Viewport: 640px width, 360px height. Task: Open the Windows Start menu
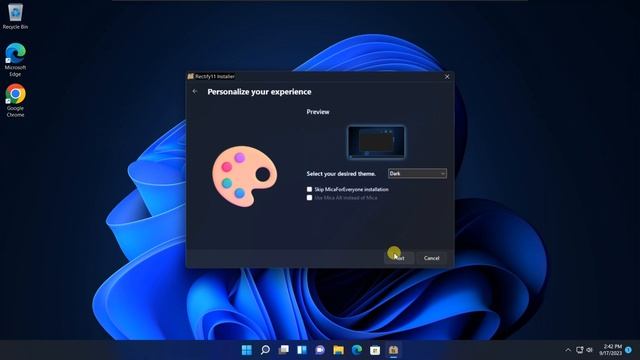pos(247,350)
